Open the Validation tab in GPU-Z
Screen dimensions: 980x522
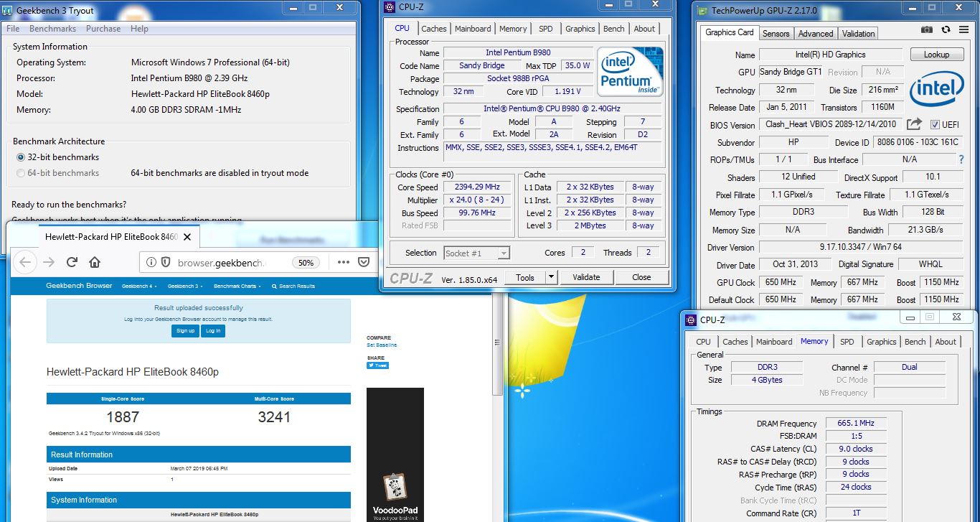[858, 34]
